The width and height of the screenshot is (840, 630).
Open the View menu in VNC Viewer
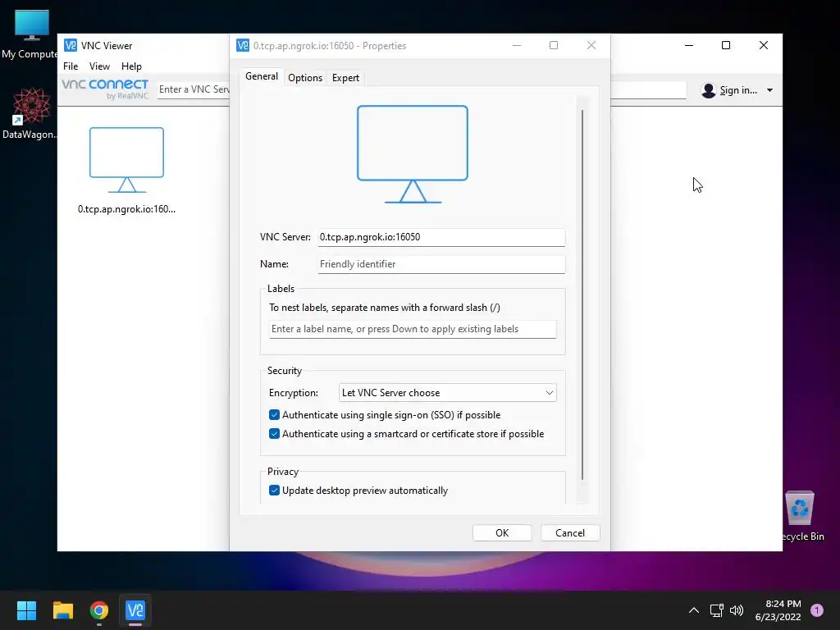(99, 66)
